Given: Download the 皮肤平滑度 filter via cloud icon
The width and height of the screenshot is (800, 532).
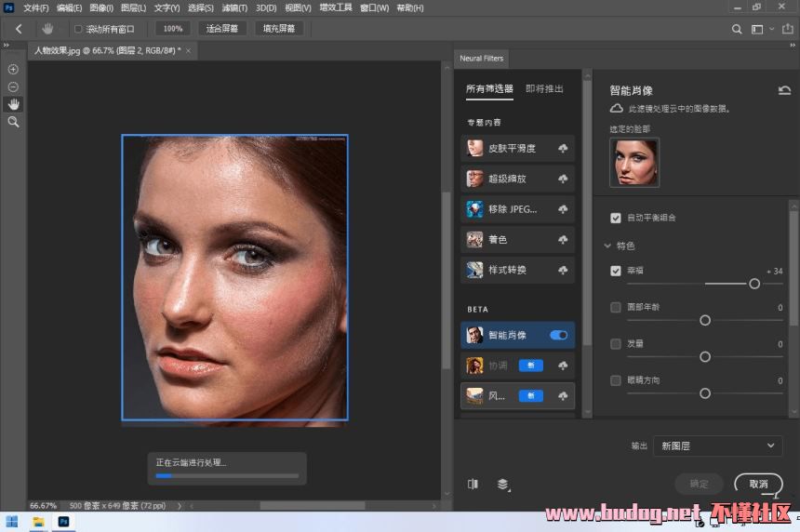Looking at the screenshot, I should tap(563, 149).
